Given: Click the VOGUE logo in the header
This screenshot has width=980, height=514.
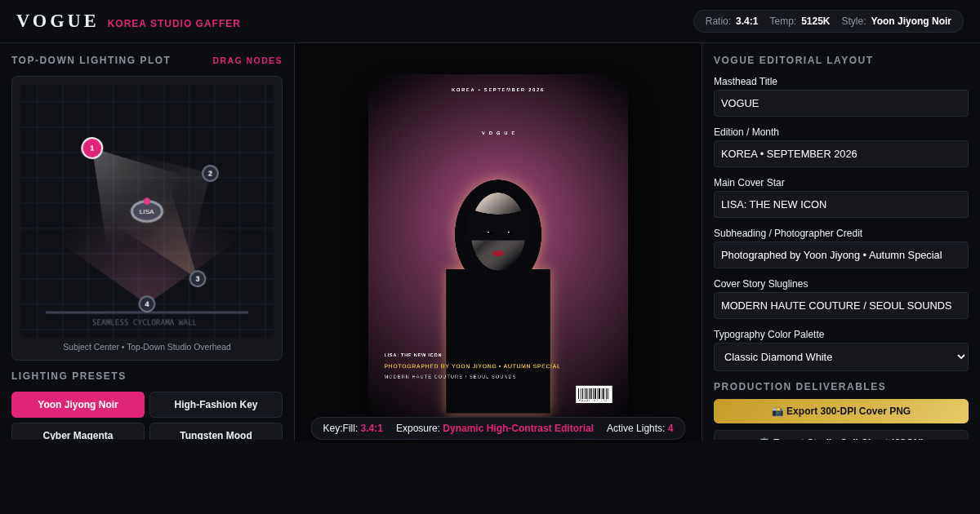Looking at the screenshot, I should pyautogui.click(x=57, y=21).
